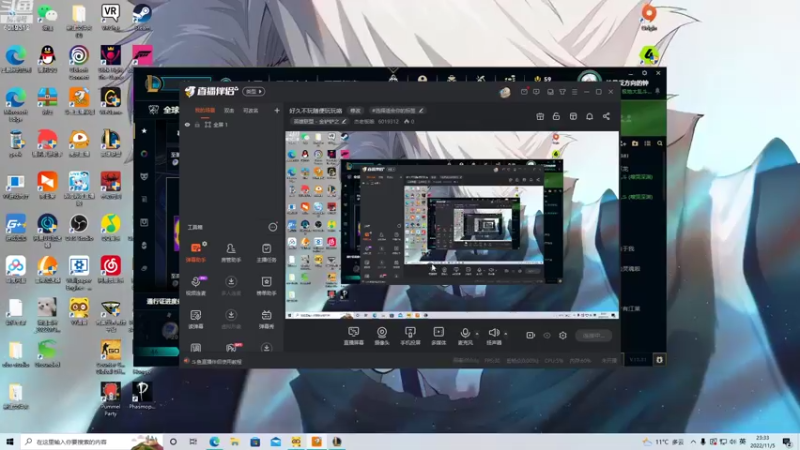
Task: Open the usage tutorial link in status bar
Action: click(216, 362)
